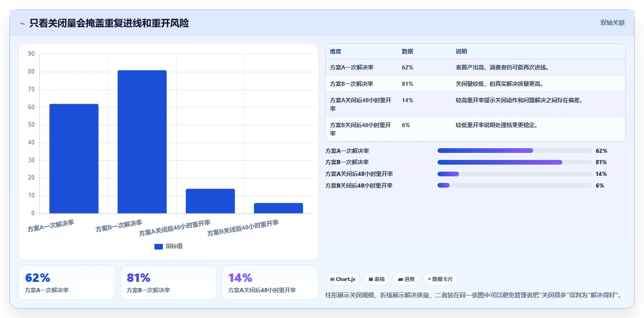Click the 方案B一次解决率 progress bar
Screen dimensions: 644x318
514,162
